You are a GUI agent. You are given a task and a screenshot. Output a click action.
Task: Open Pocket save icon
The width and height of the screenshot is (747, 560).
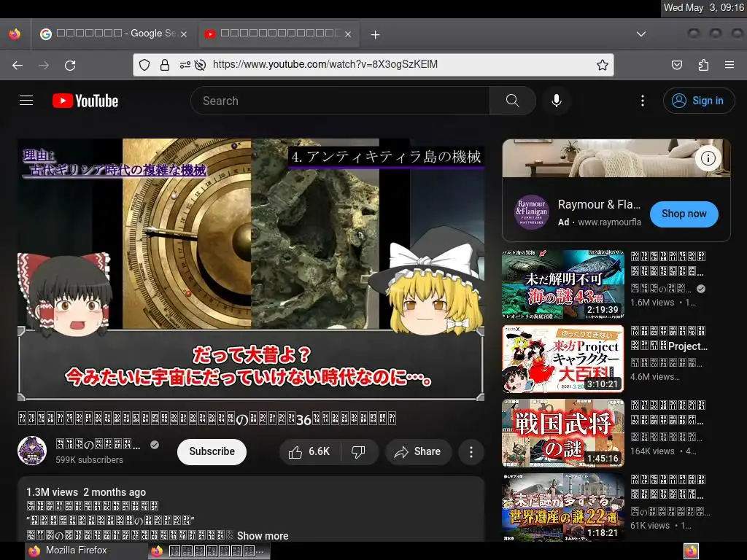tap(676, 65)
